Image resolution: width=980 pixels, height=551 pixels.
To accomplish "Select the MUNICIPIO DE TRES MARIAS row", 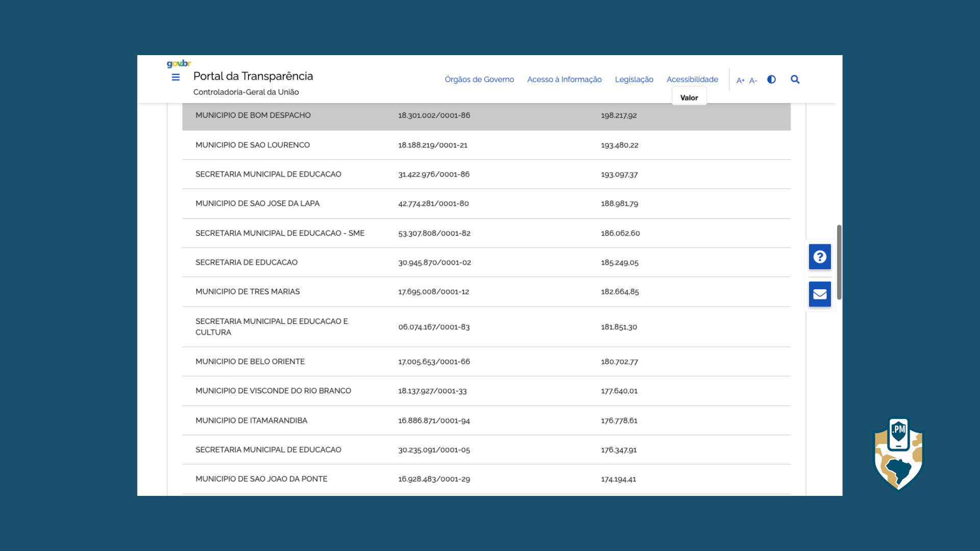I will (248, 292).
